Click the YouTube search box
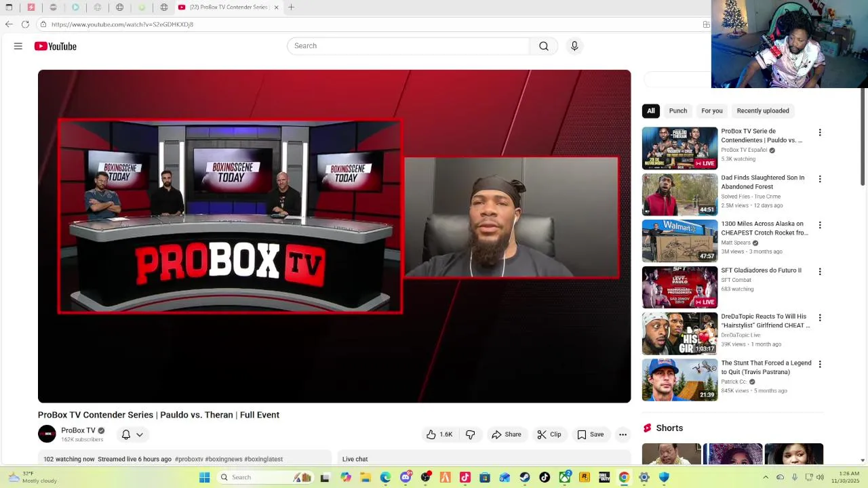This screenshot has width=868, height=488. 408,46
